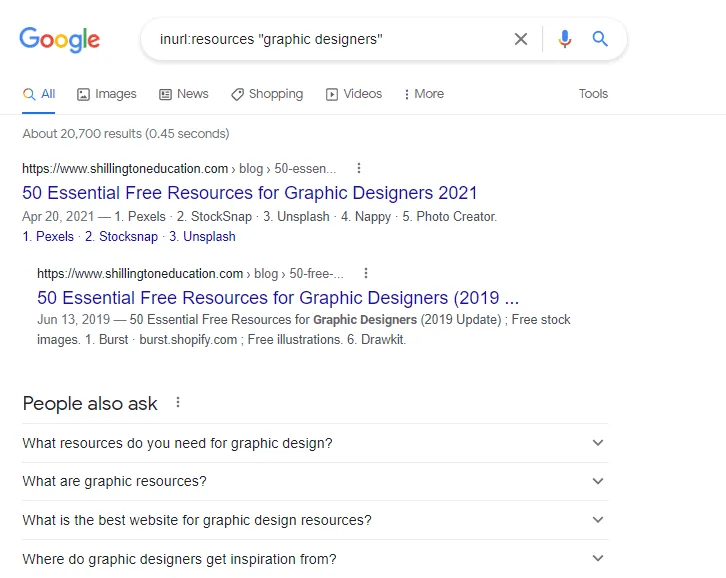Open the More search categories menu
Screen dimensions: 726x578
[x=424, y=94]
